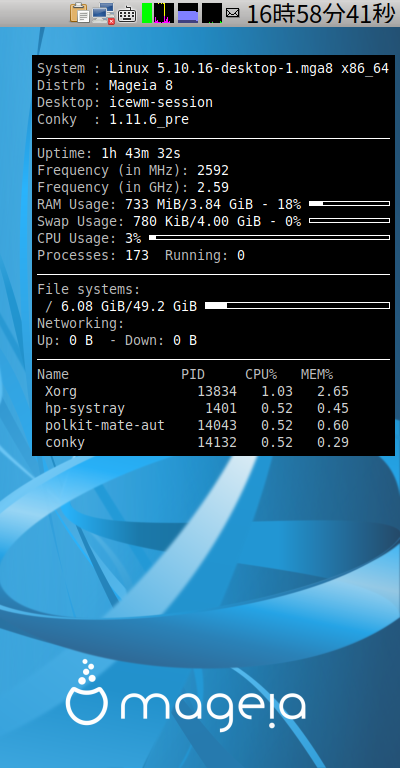The image size is (400, 768).
Task: Click the Running: 0 text
Action: 205,256
